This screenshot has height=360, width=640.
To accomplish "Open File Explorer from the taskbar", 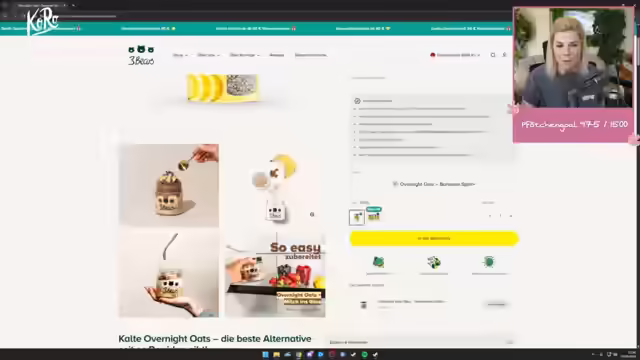I will 276,355.
